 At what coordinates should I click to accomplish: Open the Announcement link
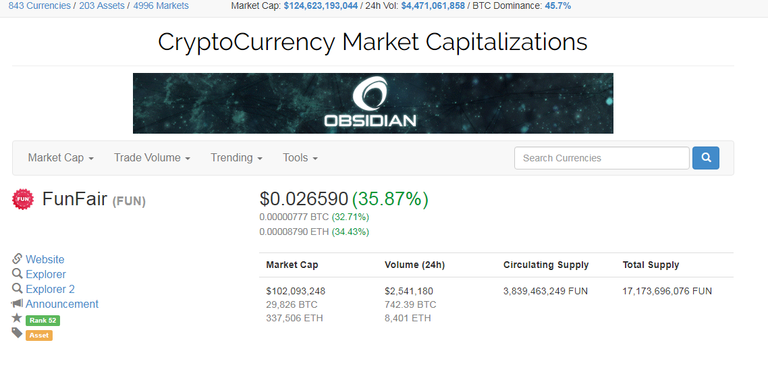point(62,304)
